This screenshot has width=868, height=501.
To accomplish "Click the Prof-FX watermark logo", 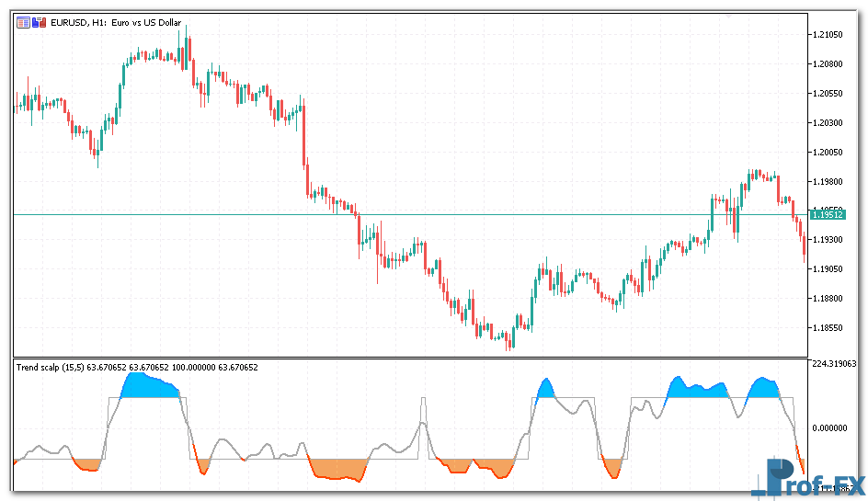I will click(x=811, y=477).
